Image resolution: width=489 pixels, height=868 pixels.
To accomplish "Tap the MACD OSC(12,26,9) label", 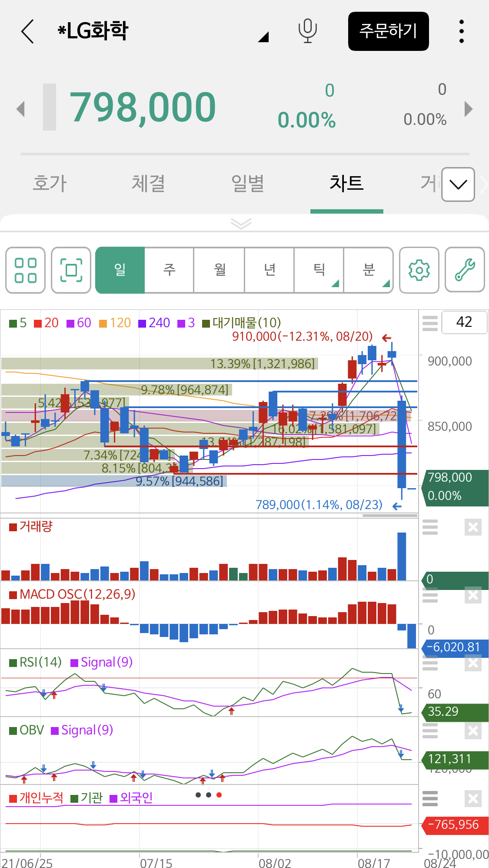I will (x=72, y=594).
